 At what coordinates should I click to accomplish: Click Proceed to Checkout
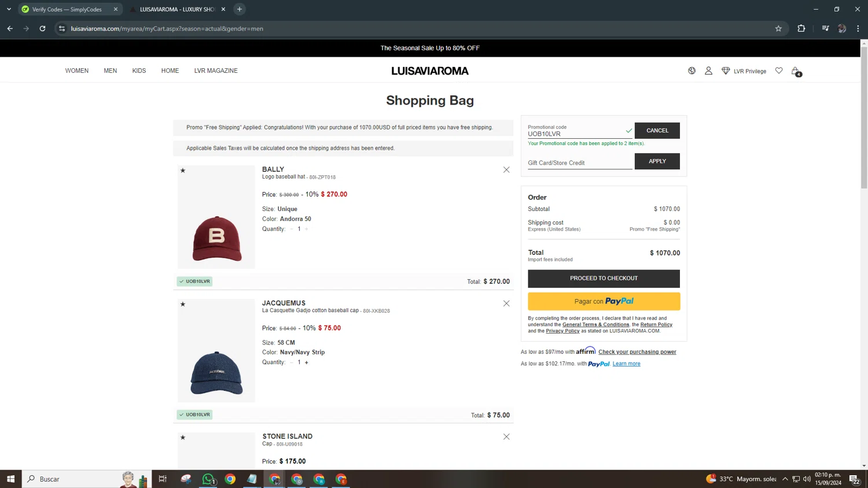(x=604, y=279)
